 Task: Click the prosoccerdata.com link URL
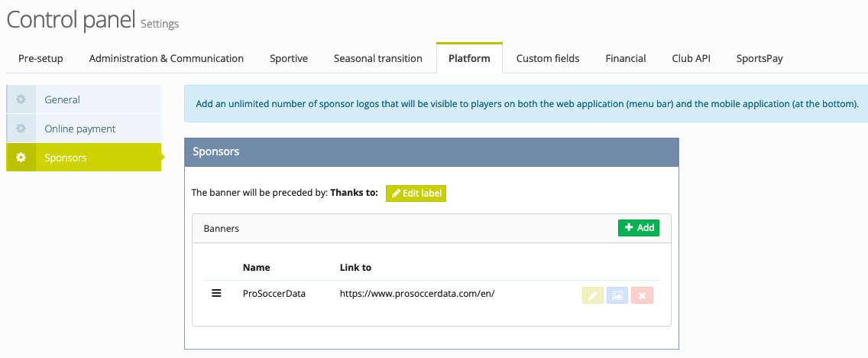coord(417,294)
